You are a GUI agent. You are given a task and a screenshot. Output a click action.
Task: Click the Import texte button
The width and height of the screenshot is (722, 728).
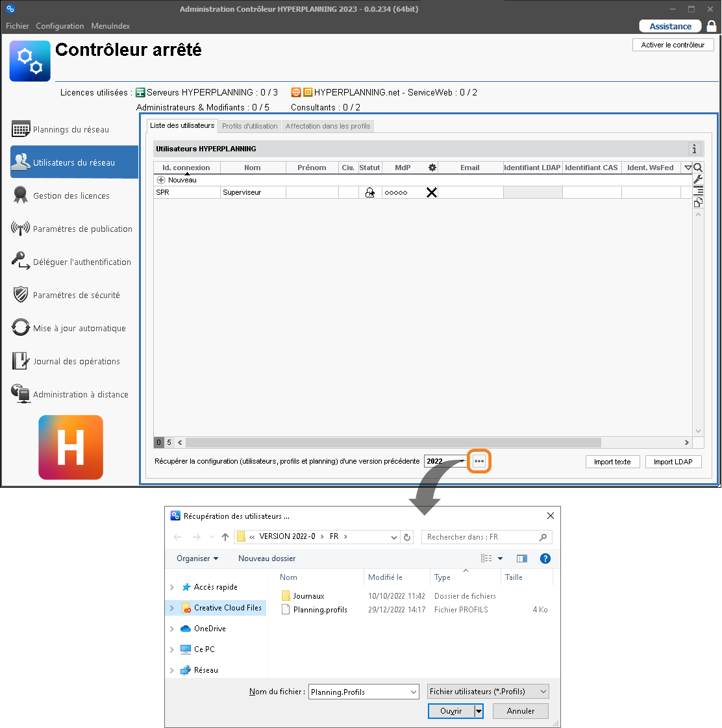pos(612,462)
